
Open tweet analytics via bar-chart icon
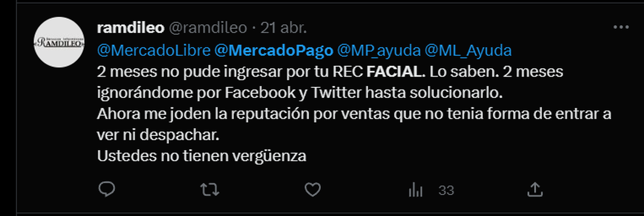tap(415, 189)
